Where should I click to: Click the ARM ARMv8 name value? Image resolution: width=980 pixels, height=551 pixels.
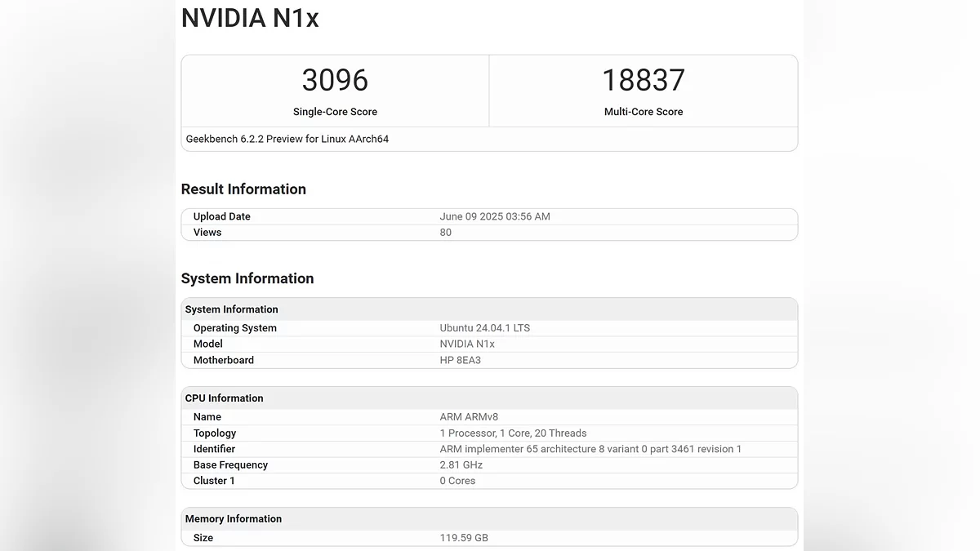pyautogui.click(x=469, y=417)
